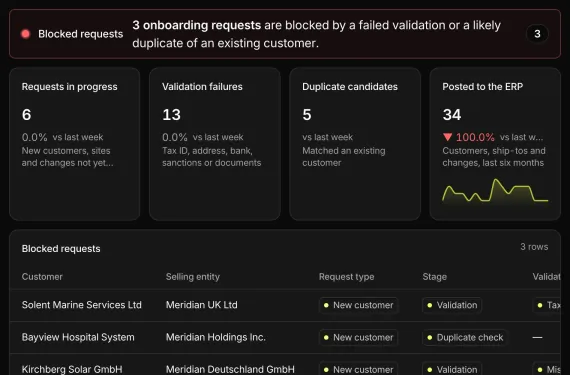This screenshot has height=375, width=570.
Task: Sort by the Request type column header
Action: pyautogui.click(x=346, y=277)
